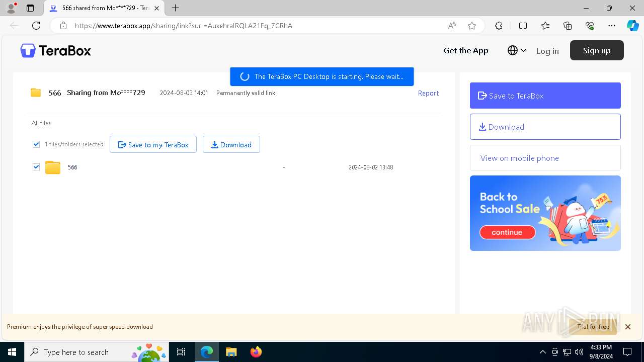Open the Copilot sidebar icon
The image size is (644, 362).
click(x=632, y=26)
